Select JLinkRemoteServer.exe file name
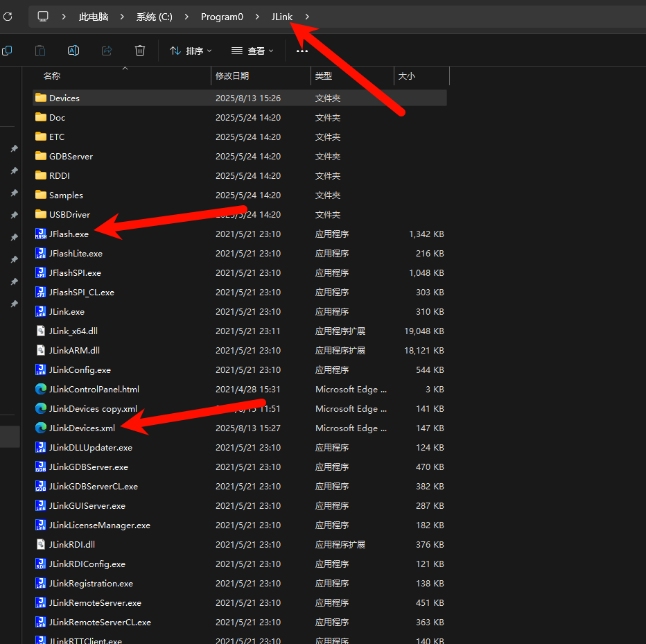Viewport: 646px width, 644px height. pyautogui.click(x=95, y=603)
